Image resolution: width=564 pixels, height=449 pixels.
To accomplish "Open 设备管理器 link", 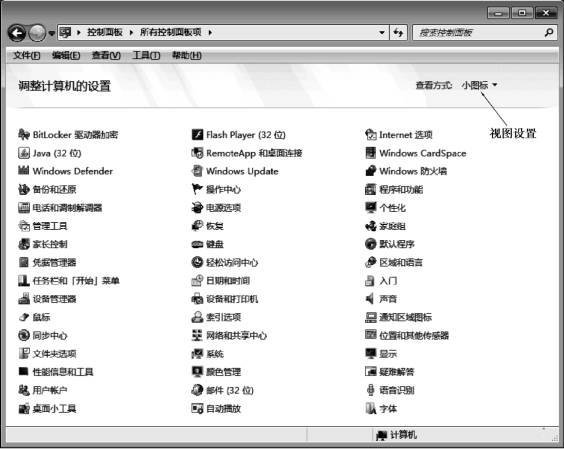I will (x=55, y=299).
